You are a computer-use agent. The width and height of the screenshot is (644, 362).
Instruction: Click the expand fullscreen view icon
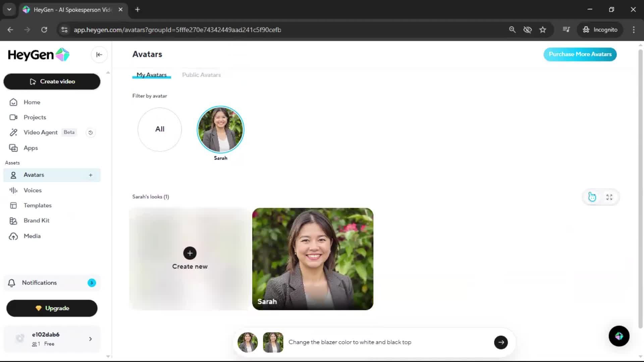pyautogui.click(x=609, y=197)
